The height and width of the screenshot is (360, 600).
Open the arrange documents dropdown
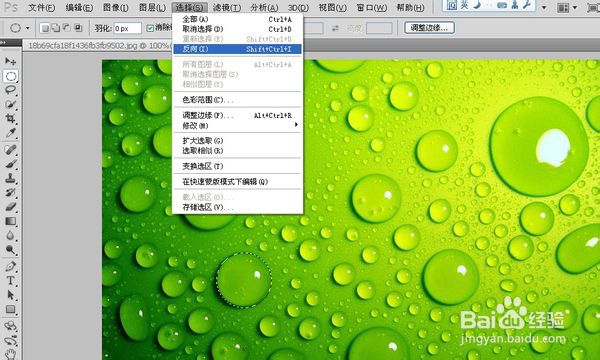[x=567, y=8]
